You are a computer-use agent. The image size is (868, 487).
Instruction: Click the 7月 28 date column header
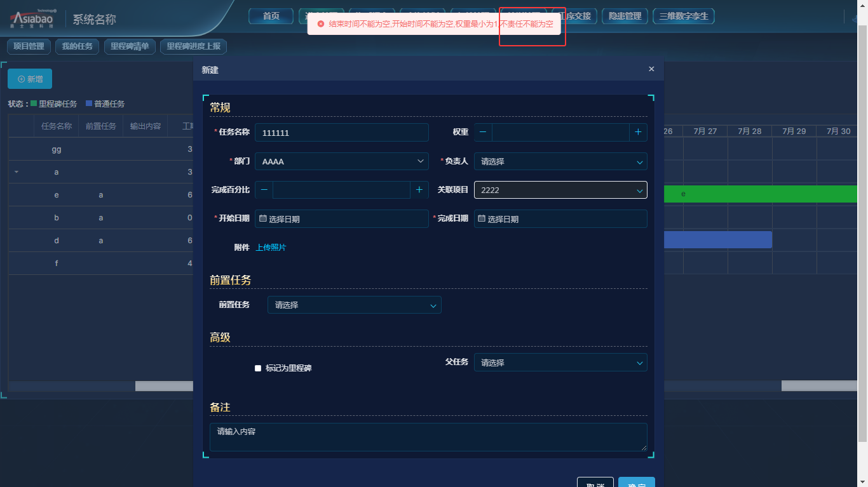[750, 131]
